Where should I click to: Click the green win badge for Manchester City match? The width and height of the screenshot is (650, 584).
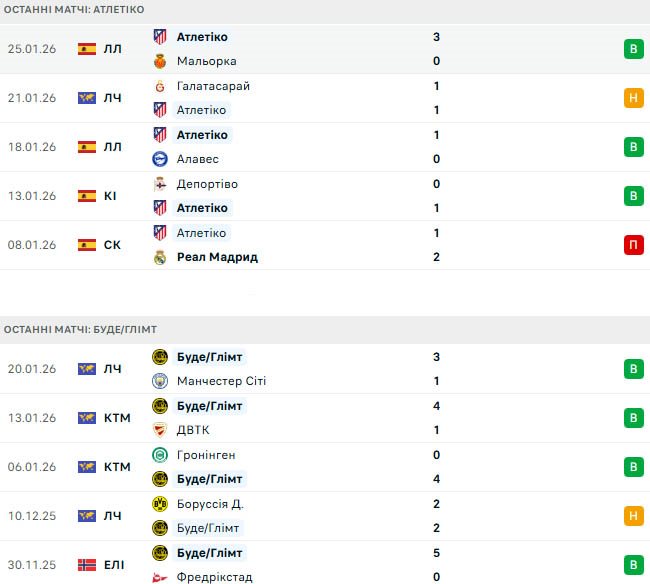pos(633,369)
